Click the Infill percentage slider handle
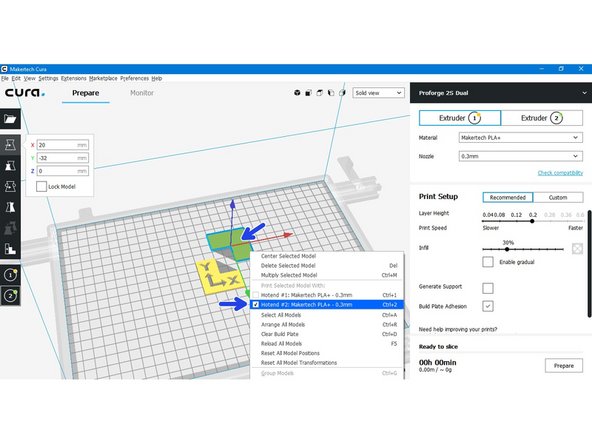 [x=507, y=249]
